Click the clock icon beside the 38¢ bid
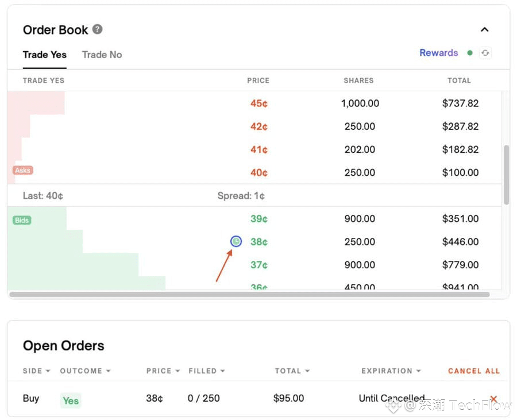The image size is (517, 420). coord(236,241)
